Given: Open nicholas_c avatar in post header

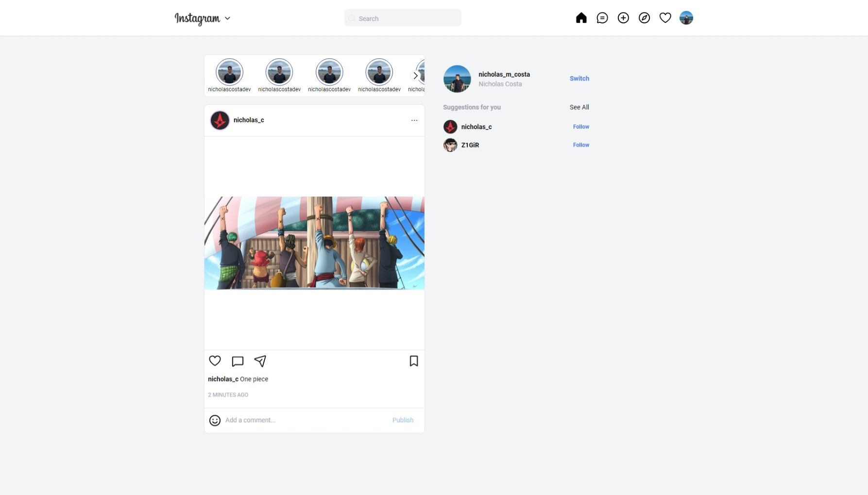Looking at the screenshot, I should coord(220,120).
